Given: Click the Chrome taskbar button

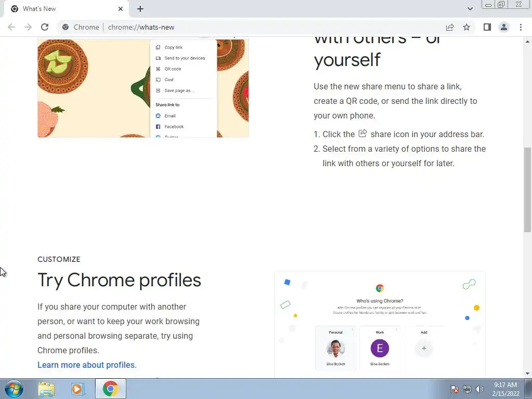Looking at the screenshot, I should (110, 389).
